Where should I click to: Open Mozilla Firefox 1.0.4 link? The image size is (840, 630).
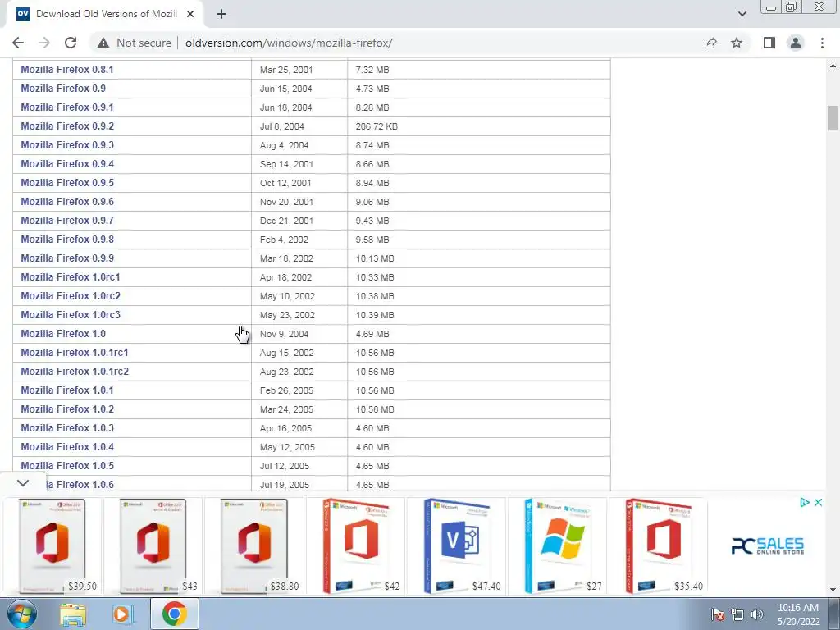[67, 447]
